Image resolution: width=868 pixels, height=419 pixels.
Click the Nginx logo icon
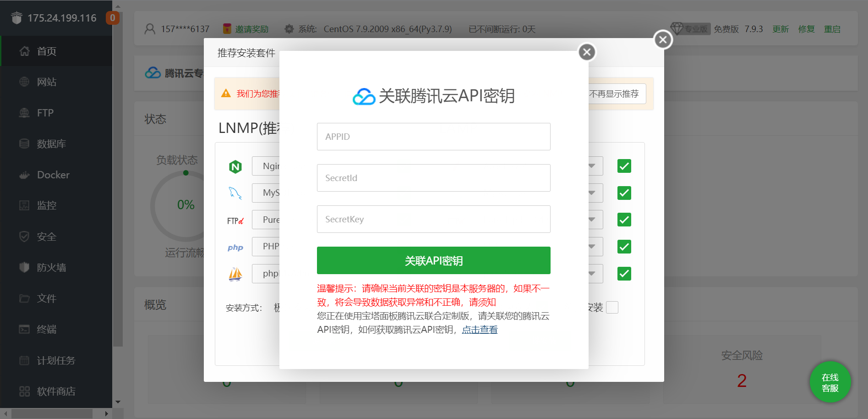point(235,166)
